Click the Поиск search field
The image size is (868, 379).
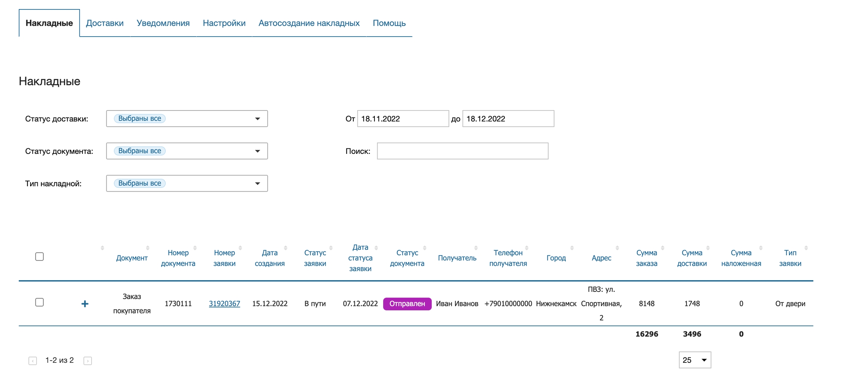coord(462,151)
